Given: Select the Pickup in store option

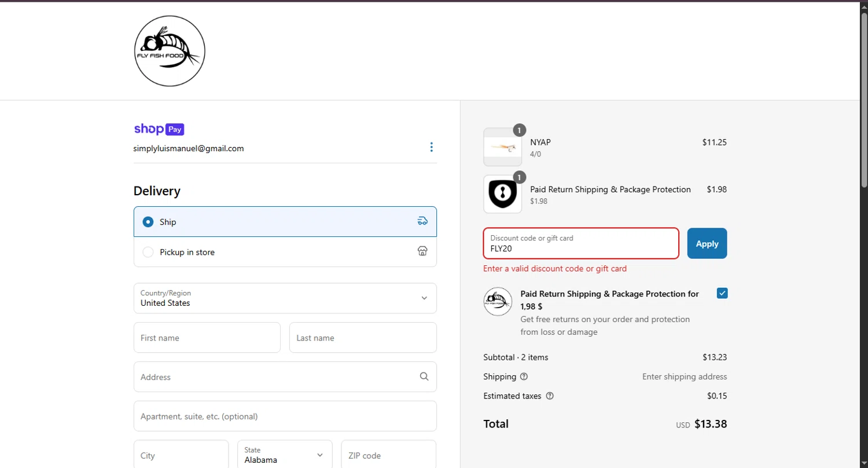Looking at the screenshot, I should click(148, 252).
